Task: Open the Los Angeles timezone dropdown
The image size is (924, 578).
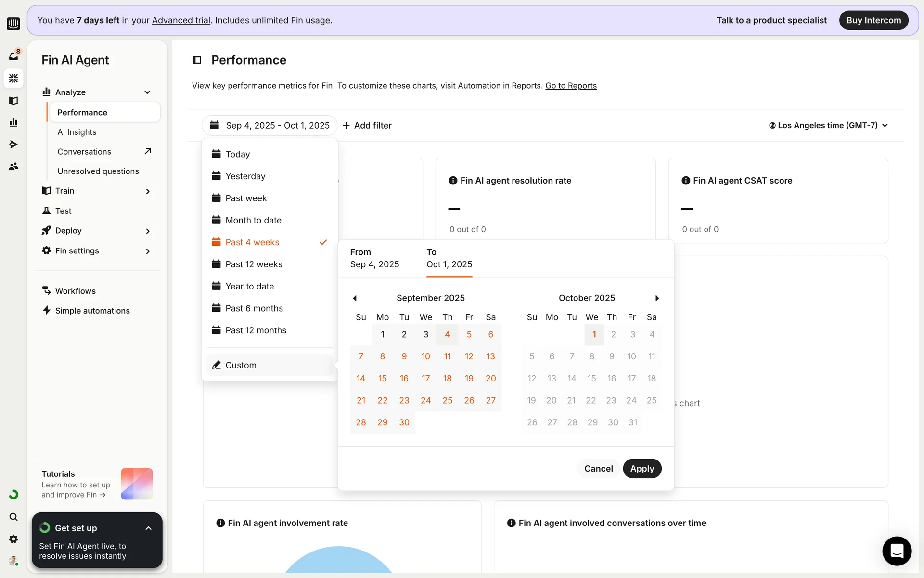Action: pyautogui.click(x=828, y=125)
